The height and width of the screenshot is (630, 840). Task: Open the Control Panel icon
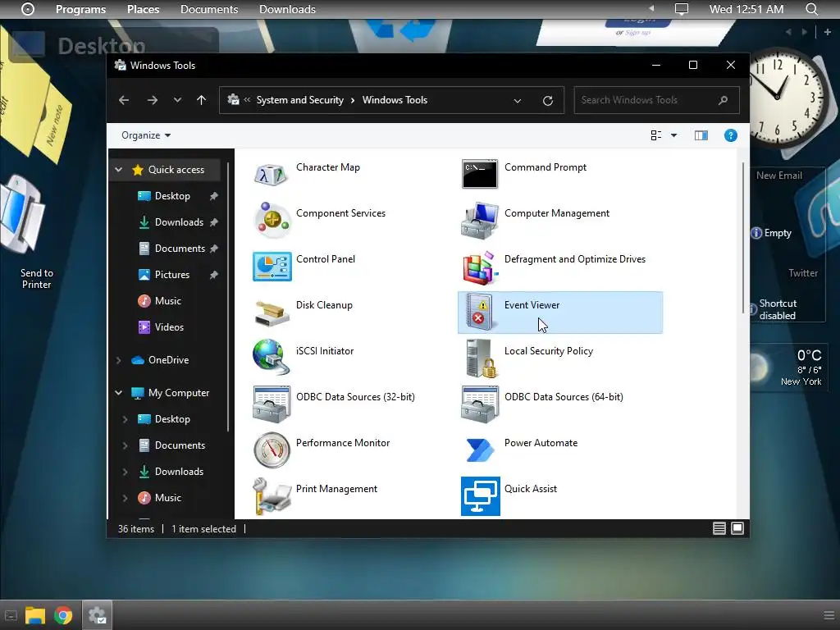pyautogui.click(x=272, y=267)
